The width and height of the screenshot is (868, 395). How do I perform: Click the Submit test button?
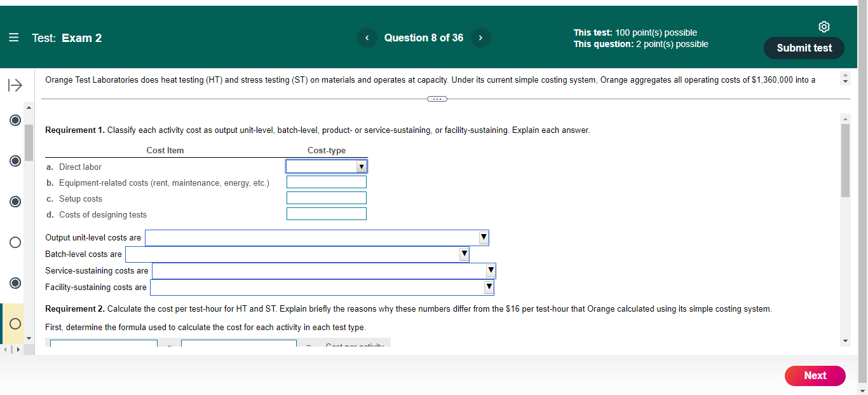[x=803, y=48]
